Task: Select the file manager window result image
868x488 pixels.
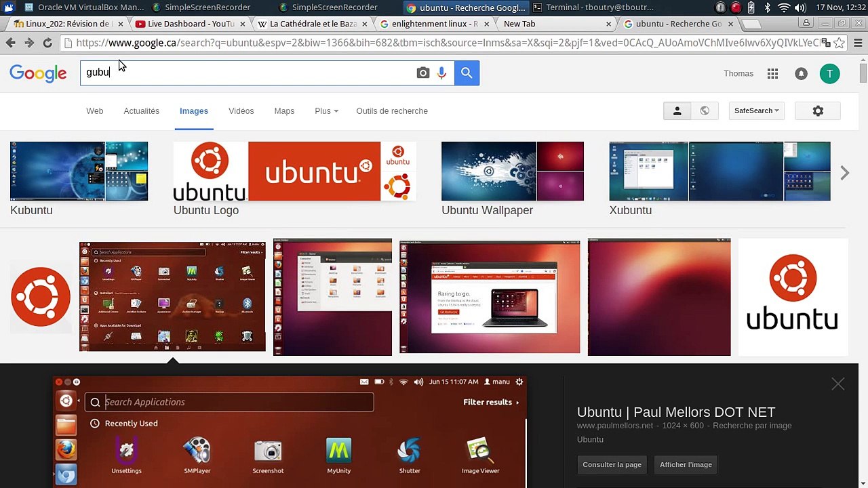Action: point(332,297)
